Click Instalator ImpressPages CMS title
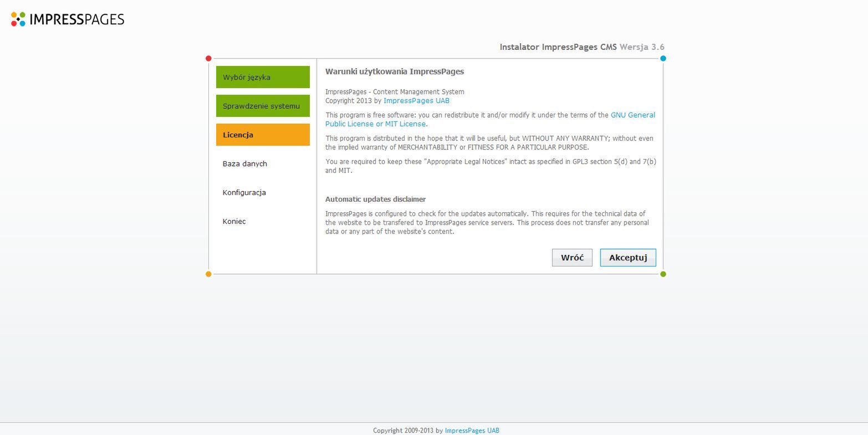This screenshot has width=868, height=435. (x=558, y=47)
